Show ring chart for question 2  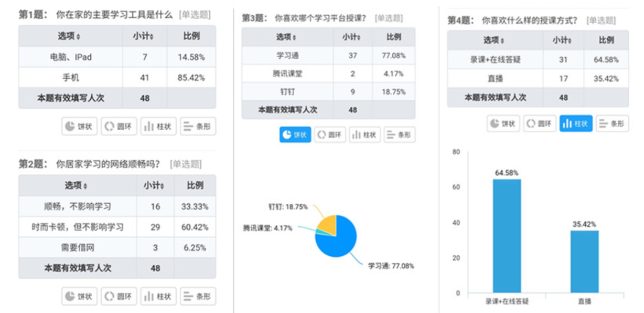click(119, 296)
